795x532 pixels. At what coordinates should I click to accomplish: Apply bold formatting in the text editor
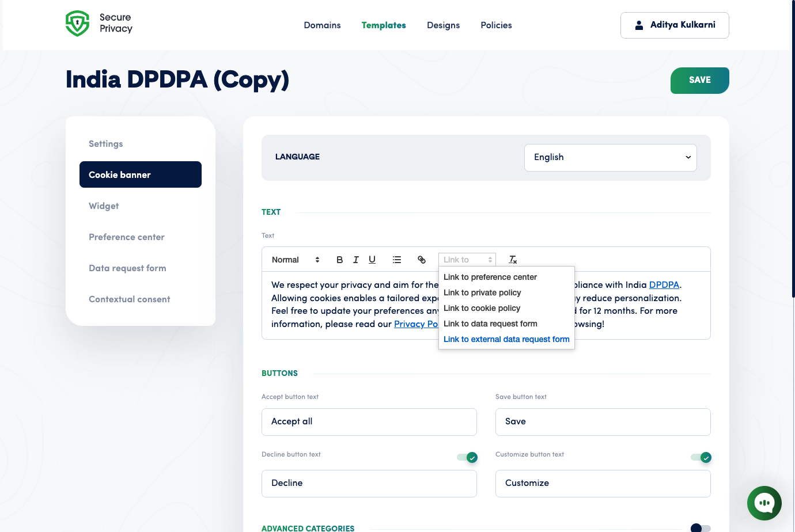coord(339,260)
